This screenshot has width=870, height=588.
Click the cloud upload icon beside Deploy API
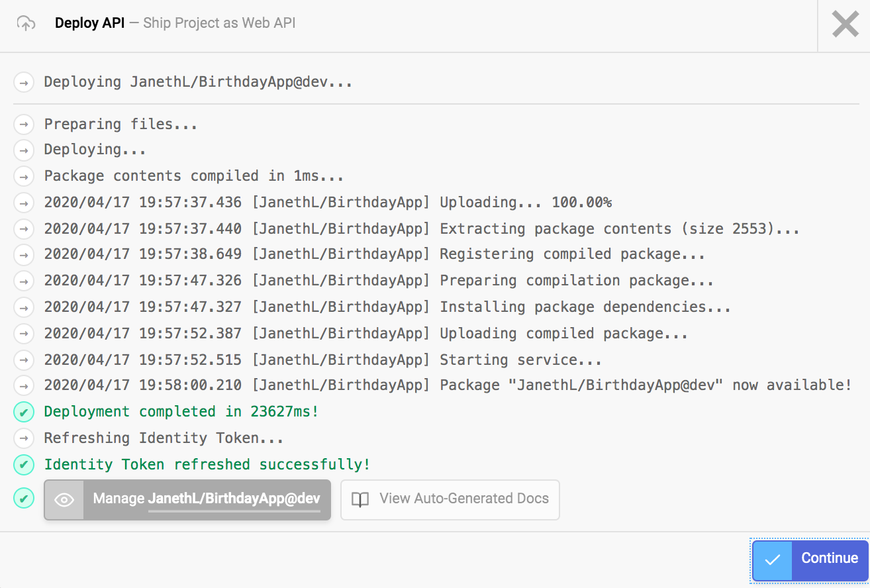pyautogui.click(x=26, y=23)
